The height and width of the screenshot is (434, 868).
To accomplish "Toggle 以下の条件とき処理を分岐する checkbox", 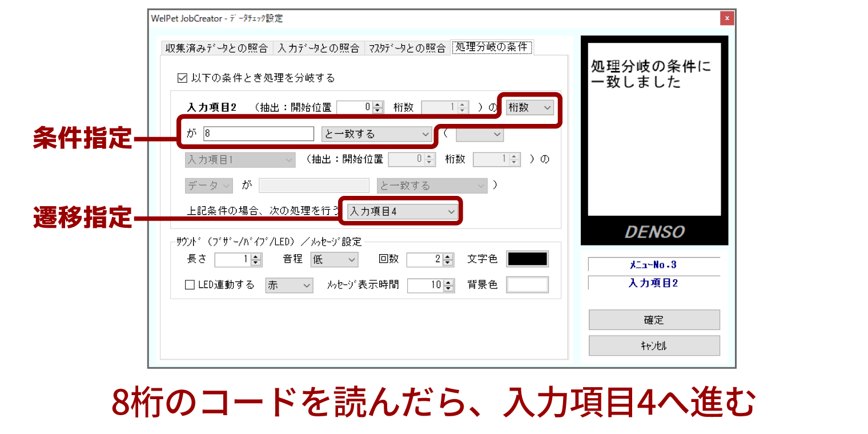I will [183, 78].
